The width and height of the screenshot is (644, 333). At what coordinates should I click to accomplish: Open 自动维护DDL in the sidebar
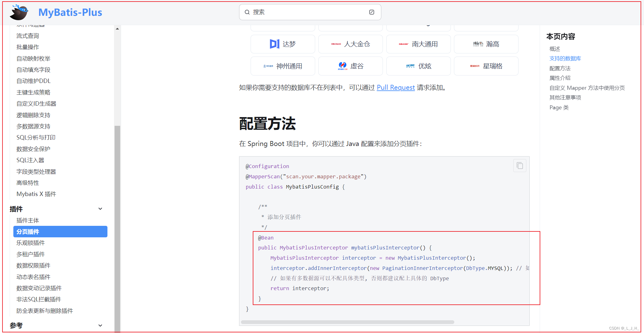pos(33,81)
